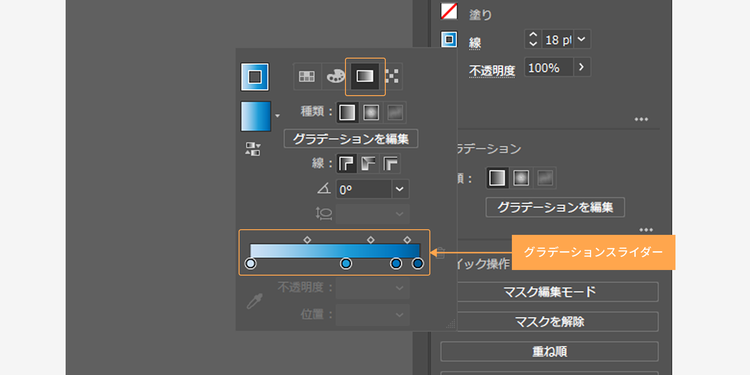The height and width of the screenshot is (375, 750).
Task: Choose freeform gradient type in Properties panel
Action: 545,178
